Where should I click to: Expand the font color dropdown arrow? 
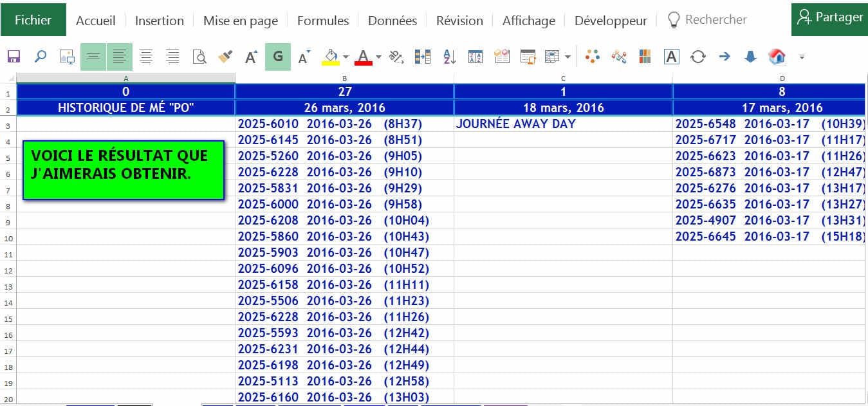click(378, 57)
